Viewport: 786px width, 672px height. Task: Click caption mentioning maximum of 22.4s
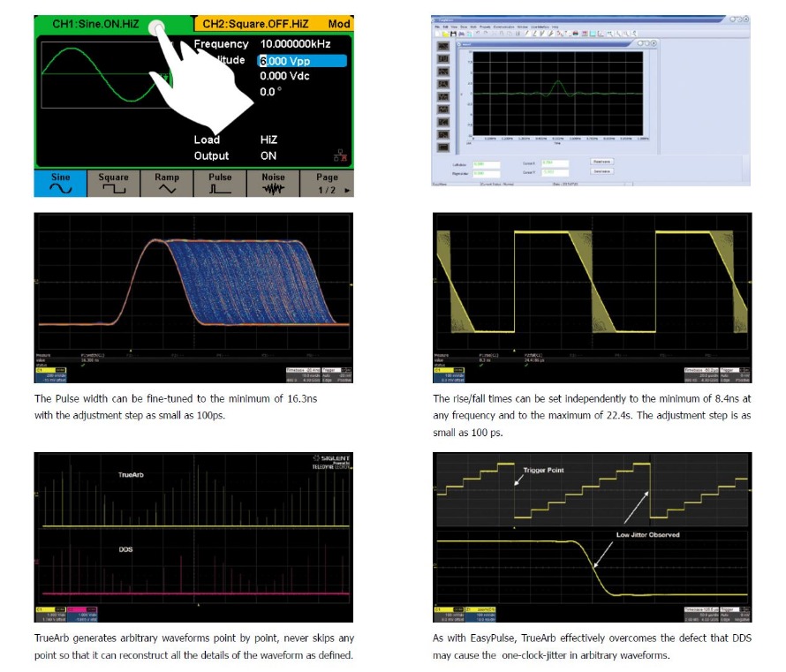coord(592,415)
